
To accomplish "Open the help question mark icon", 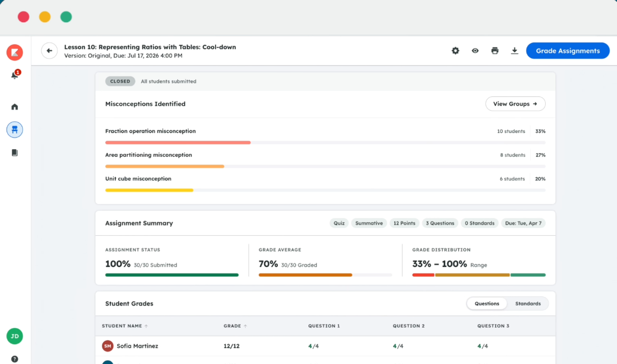I will pyautogui.click(x=14, y=359).
